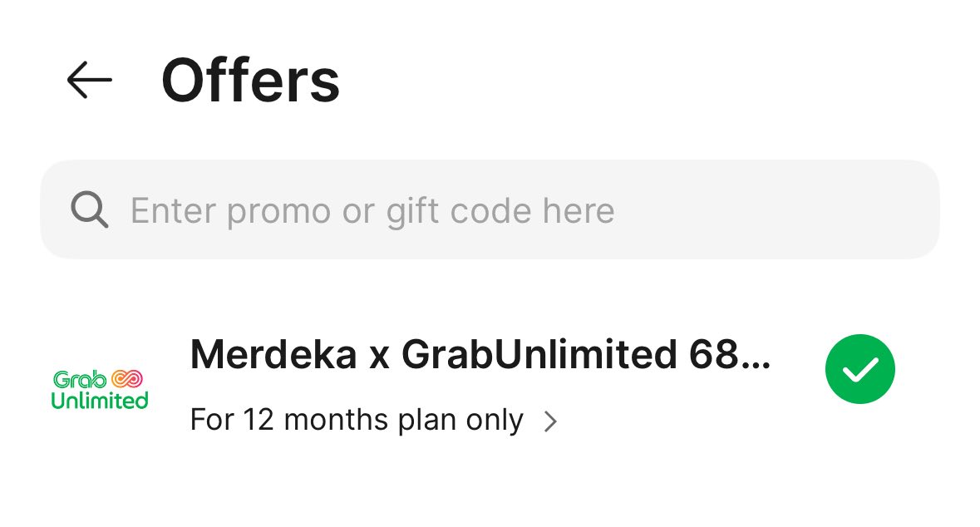This screenshot has width=980, height=527.
Task: Deselect the Merdeka x GrabUnlimited offer
Action: [859, 370]
